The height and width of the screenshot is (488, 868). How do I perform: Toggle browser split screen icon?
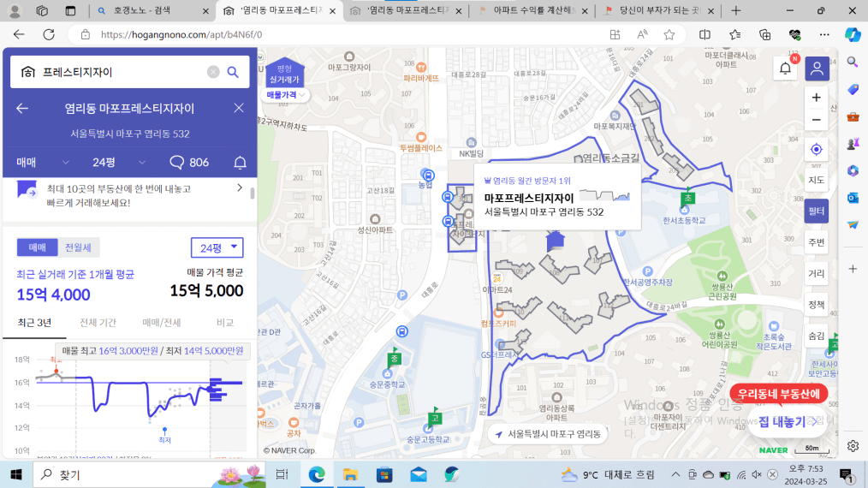click(705, 34)
